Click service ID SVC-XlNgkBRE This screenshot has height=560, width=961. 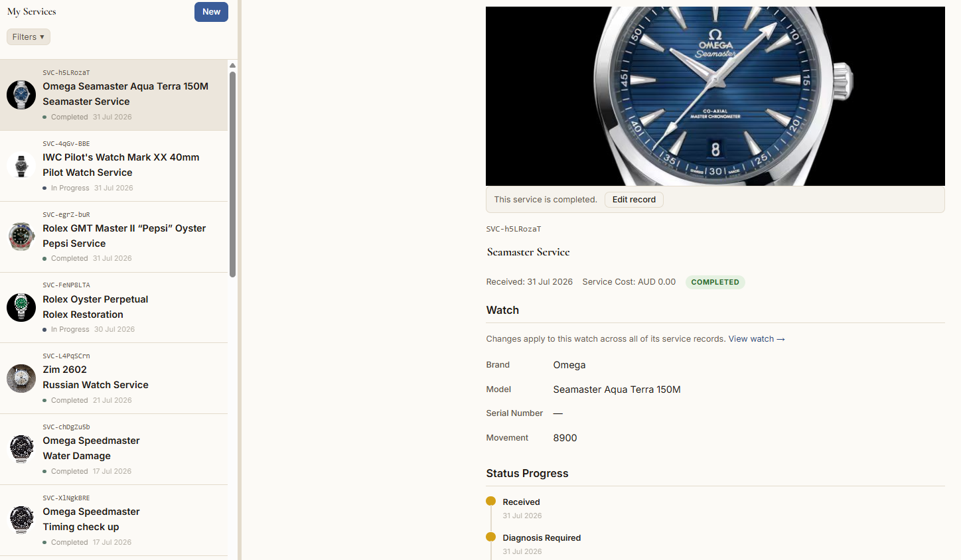tap(66, 498)
